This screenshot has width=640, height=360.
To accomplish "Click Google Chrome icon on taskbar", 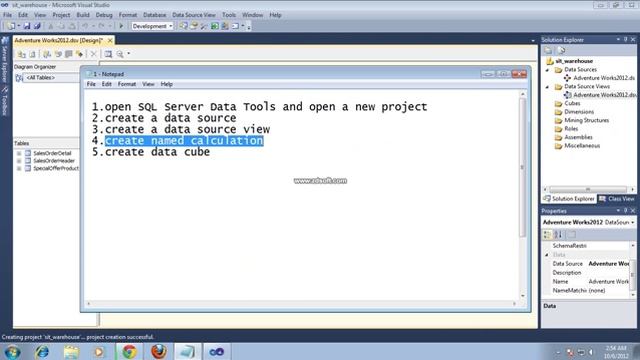I will [x=129, y=351].
